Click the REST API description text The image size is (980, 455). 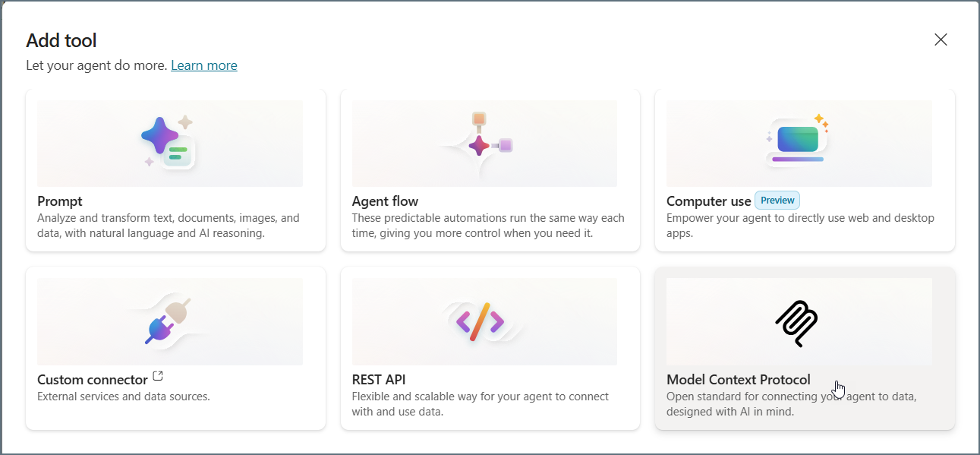[480, 404]
